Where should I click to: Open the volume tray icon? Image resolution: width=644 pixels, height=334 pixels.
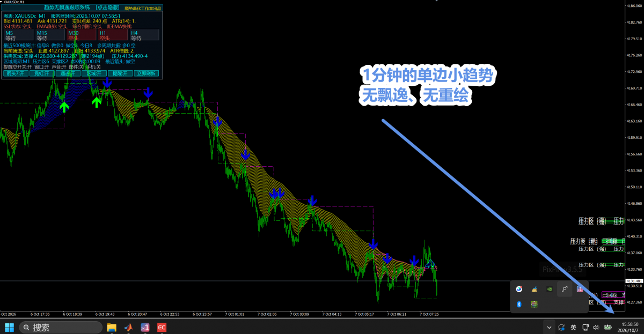pyautogui.click(x=596, y=327)
